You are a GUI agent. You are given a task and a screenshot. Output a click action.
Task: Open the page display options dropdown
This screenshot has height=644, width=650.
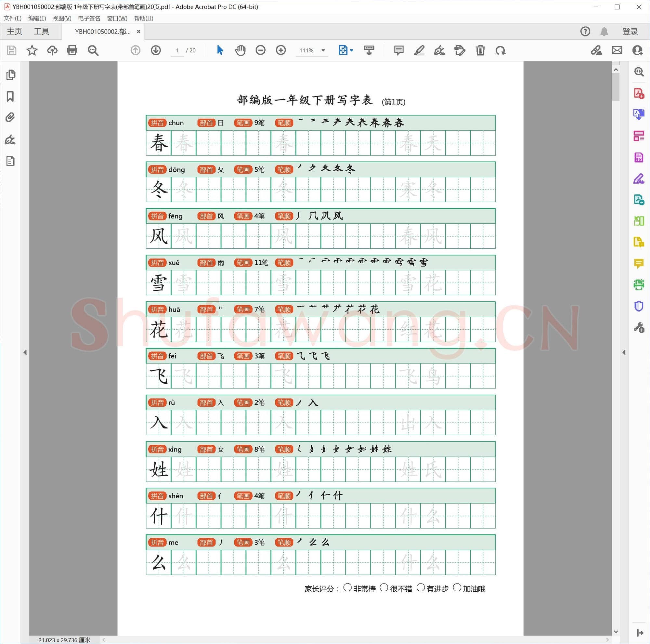351,50
